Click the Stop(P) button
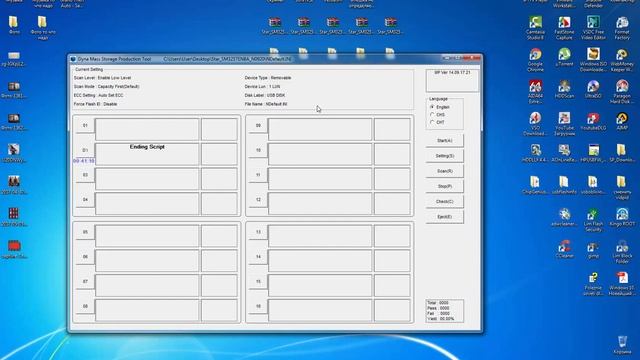The image size is (640, 360). [444, 186]
